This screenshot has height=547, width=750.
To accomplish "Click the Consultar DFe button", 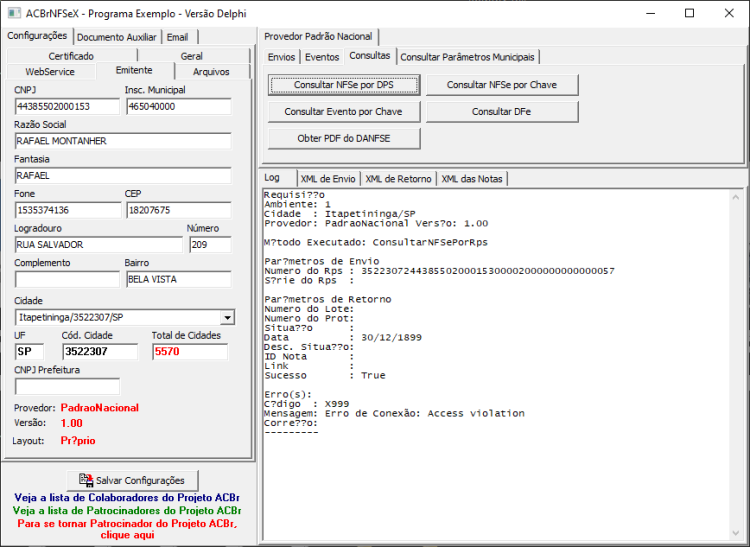I will pos(502,111).
